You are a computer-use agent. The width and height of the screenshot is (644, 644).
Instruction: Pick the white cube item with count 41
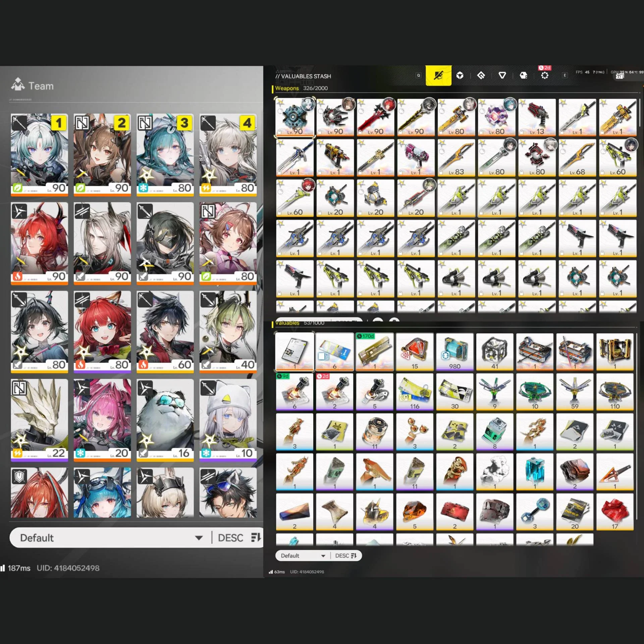[x=495, y=352]
